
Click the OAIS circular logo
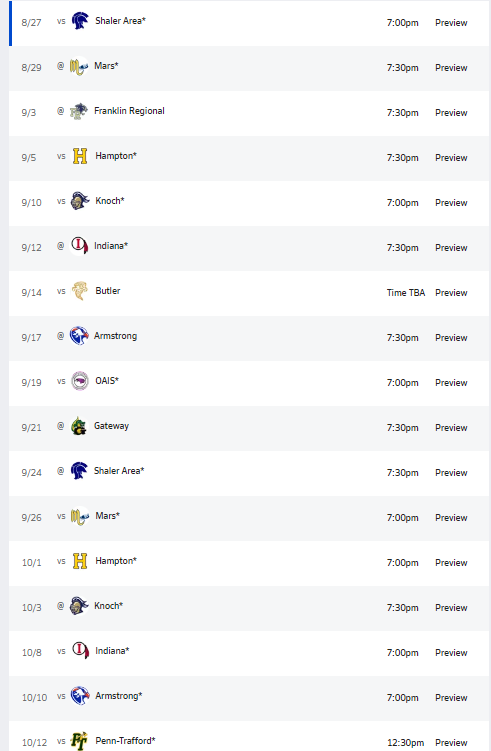point(80,381)
